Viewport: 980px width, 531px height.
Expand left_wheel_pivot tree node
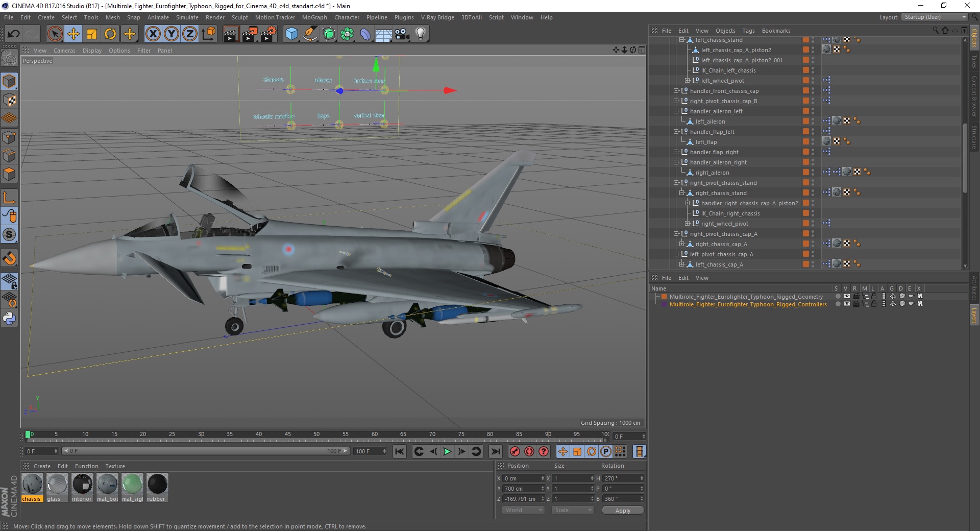(x=687, y=80)
